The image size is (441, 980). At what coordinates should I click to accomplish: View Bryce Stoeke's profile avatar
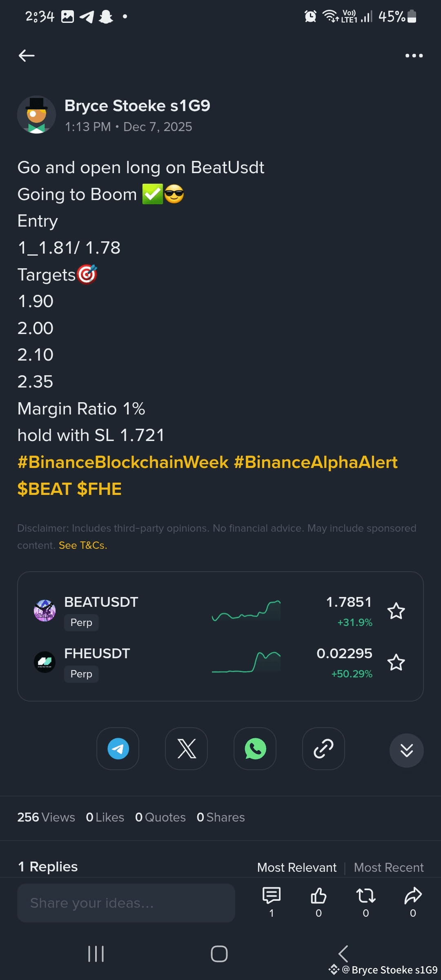(x=36, y=115)
